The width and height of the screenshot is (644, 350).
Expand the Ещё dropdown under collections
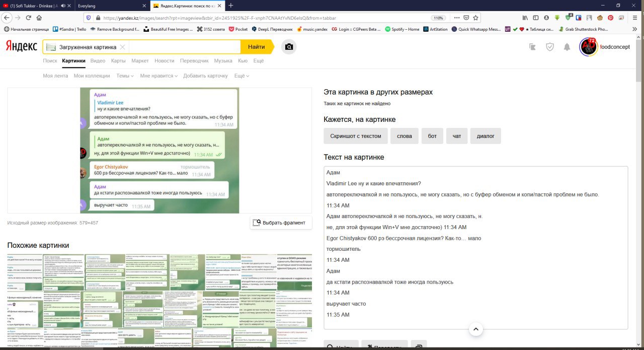click(242, 76)
